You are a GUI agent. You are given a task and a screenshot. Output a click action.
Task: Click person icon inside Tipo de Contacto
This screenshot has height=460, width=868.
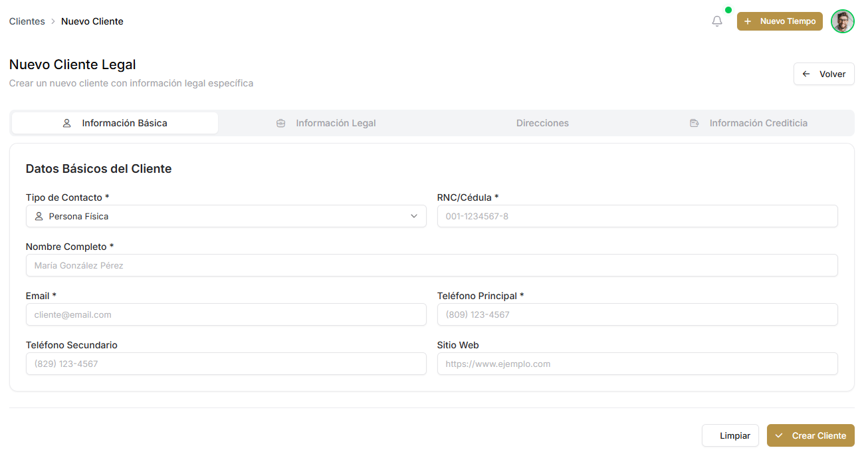tap(39, 216)
